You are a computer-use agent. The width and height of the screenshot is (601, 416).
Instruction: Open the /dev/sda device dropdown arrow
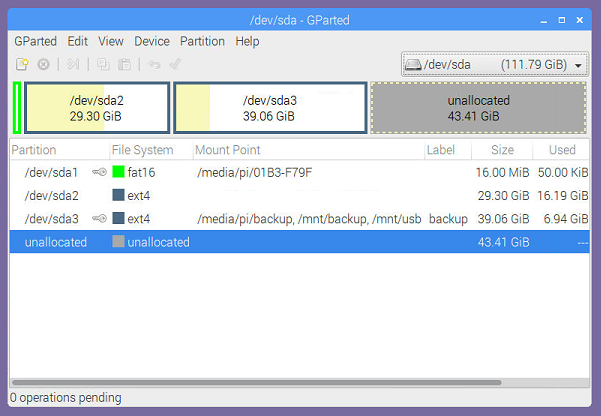coord(578,65)
